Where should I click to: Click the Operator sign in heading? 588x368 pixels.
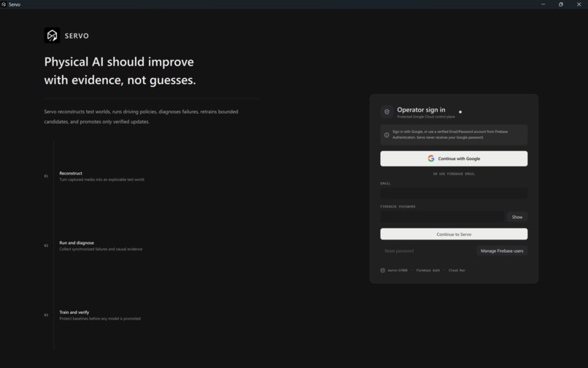(421, 110)
